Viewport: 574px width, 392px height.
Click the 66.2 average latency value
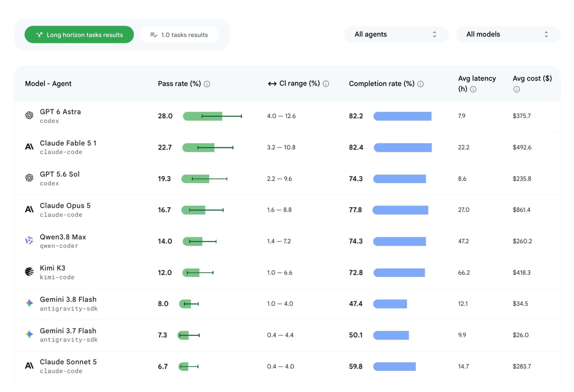click(464, 272)
